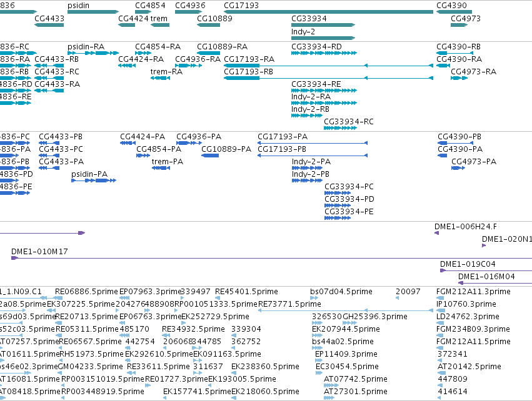Image resolution: width=532 pixels, height=401 pixels.
Task: Select protein CG17193-PA
Action: pos(283,137)
